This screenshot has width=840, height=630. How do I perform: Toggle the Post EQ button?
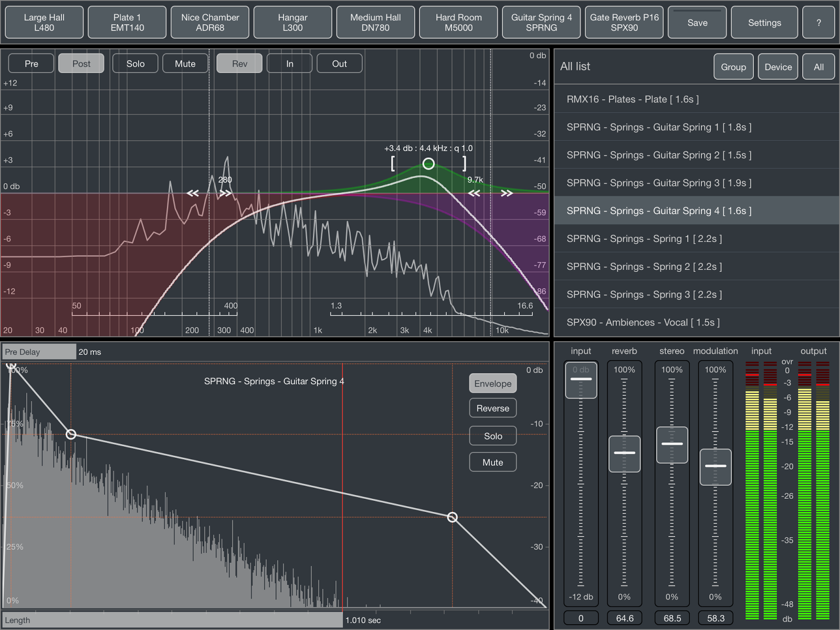coord(81,64)
